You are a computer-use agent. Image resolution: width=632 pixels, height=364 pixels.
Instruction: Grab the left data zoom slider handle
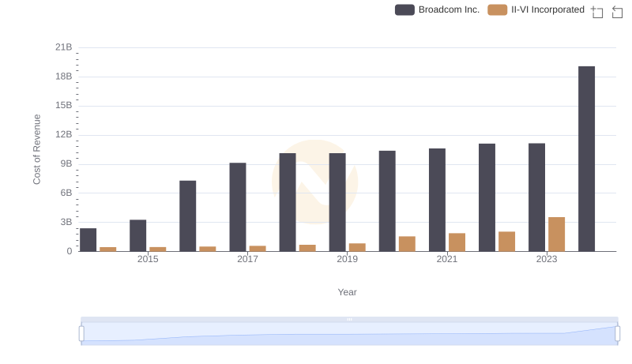81,333
